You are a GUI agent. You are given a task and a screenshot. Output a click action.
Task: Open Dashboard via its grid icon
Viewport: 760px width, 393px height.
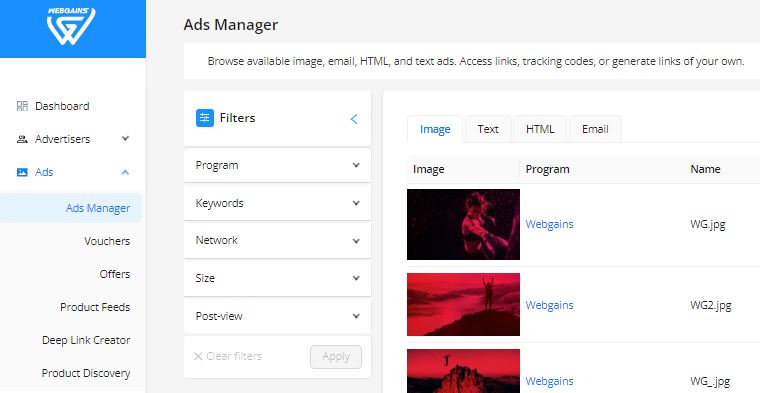click(x=22, y=106)
